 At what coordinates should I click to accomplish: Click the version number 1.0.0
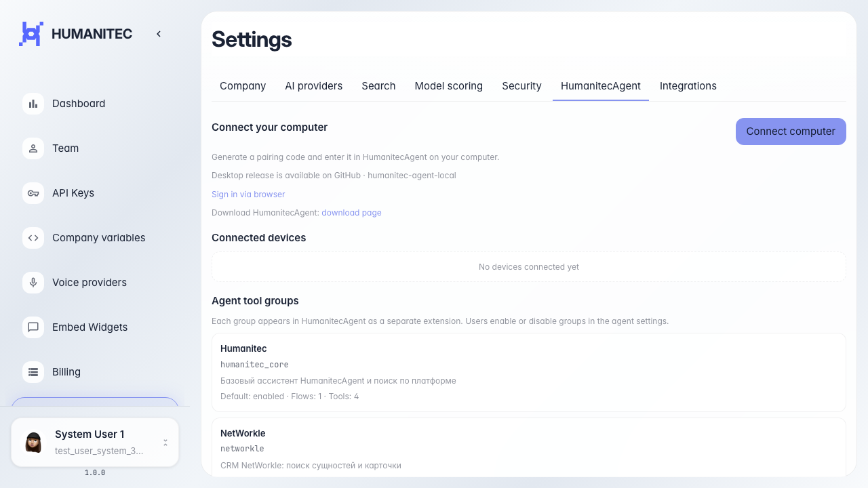(95, 473)
